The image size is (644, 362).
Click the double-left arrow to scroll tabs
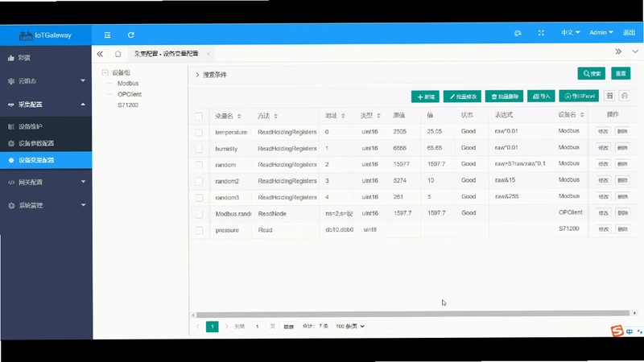point(100,54)
